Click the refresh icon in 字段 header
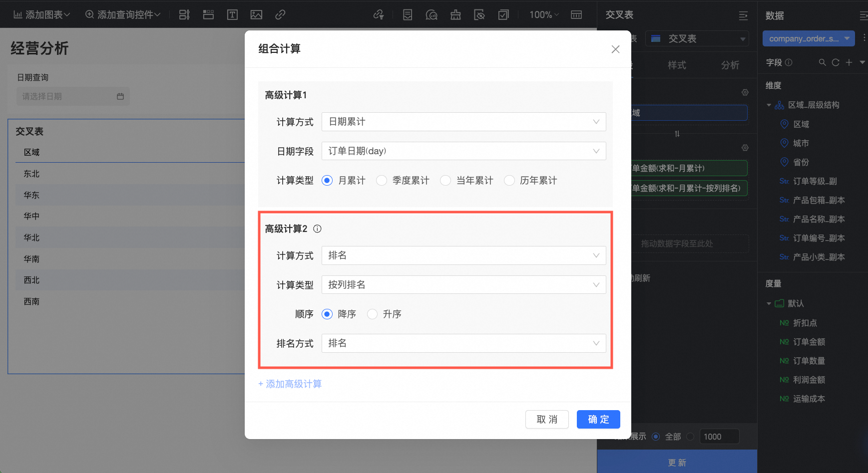The height and width of the screenshot is (473, 868). 836,62
